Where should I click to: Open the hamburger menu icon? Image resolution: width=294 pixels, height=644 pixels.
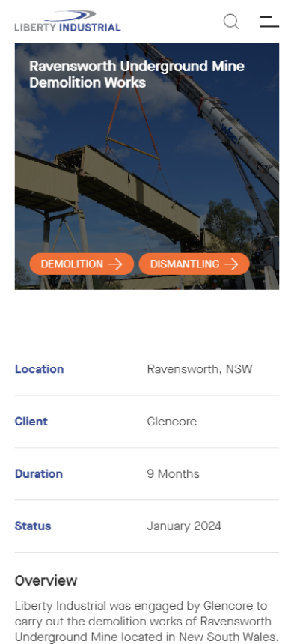(x=269, y=22)
